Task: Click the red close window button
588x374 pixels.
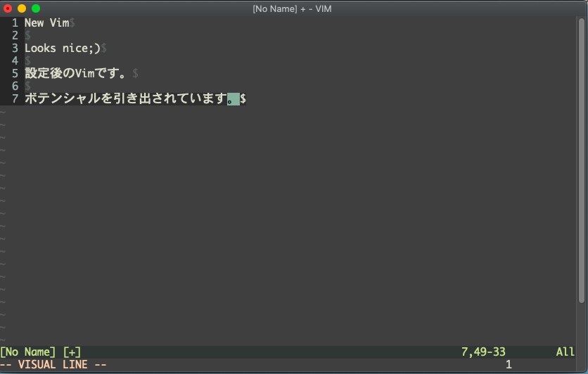Action: pyautogui.click(x=8, y=8)
